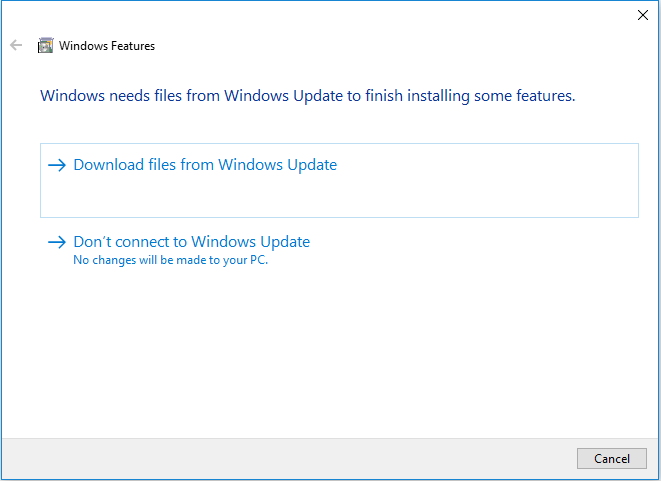Click the gray footer bar beside Cancel

point(287,458)
